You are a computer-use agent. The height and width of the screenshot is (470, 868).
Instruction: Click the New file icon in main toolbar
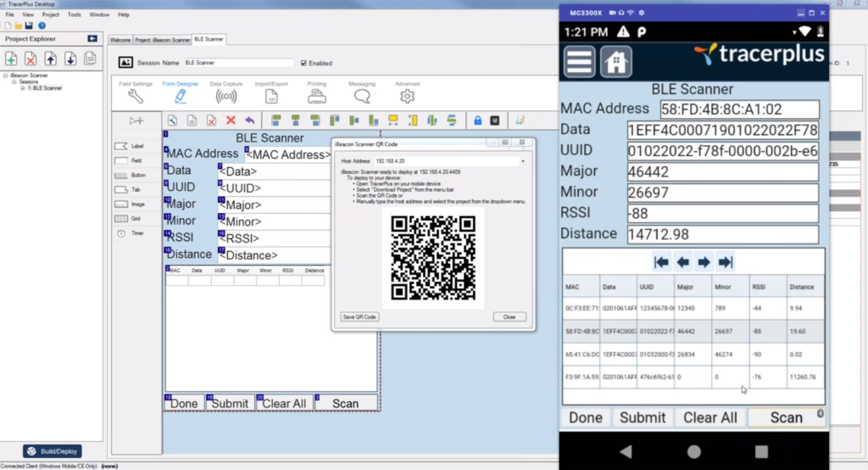[x=8, y=25]
